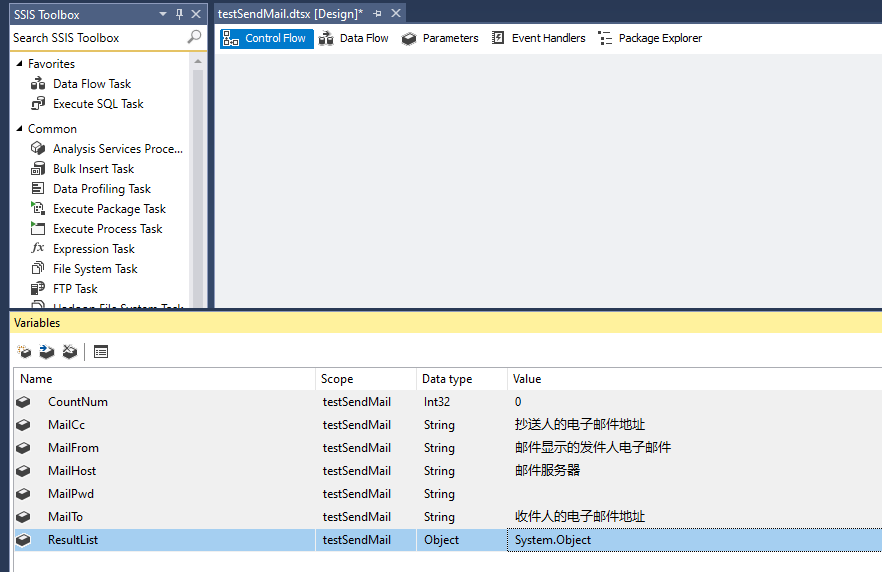882x572 pixels.
Task: Select the MailPwd variable name
Action: pyautogui.click(x=71, y=494)
